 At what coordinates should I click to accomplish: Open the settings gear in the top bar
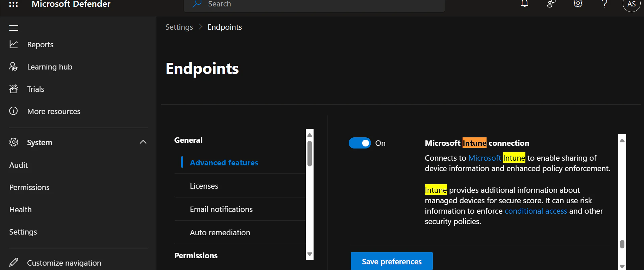tap(578, 4)
